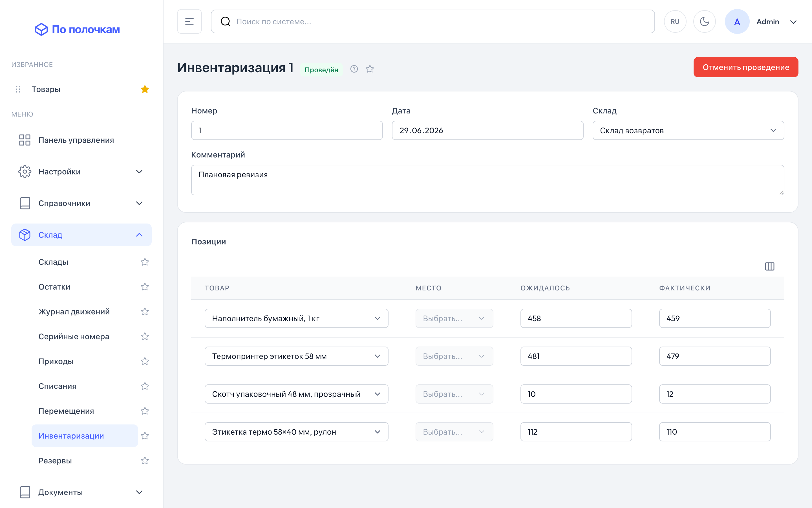This screenshot has height=508, width=812.
Task: Open Место dropdown in Термопринтер row
Action: 454,356
